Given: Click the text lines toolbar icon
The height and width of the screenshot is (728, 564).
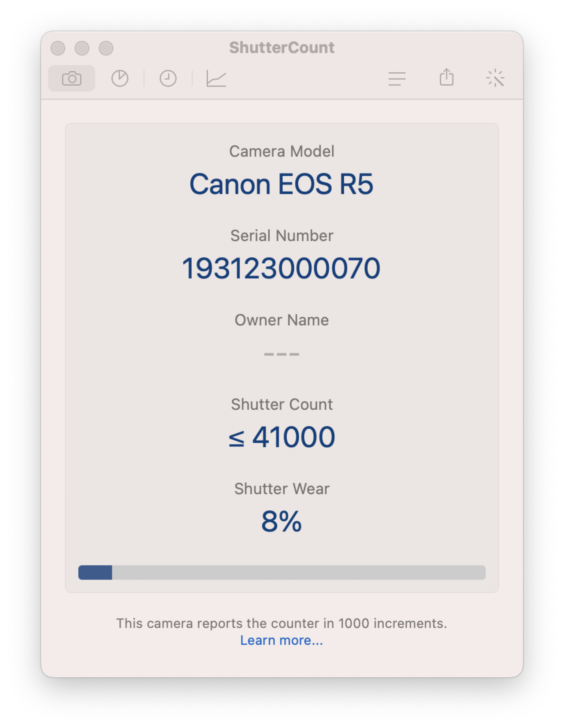Looking at the screenshot, I should pyautogui.click(x=397, y=78).
